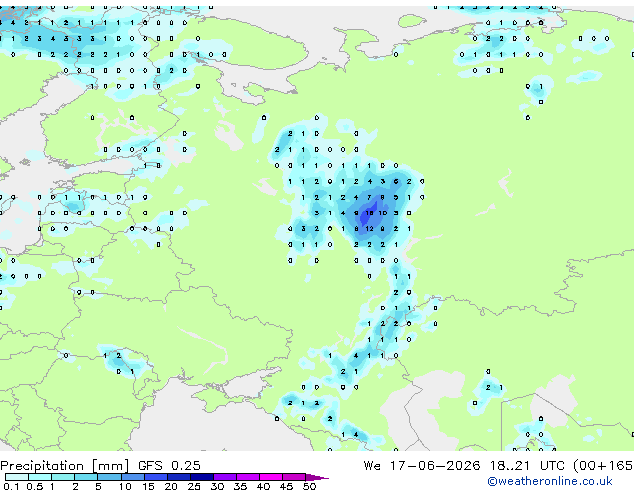Click the legend label '0.1'
Image resolution: width=634 pixels, height=490 pixels.
coord(11,486)
